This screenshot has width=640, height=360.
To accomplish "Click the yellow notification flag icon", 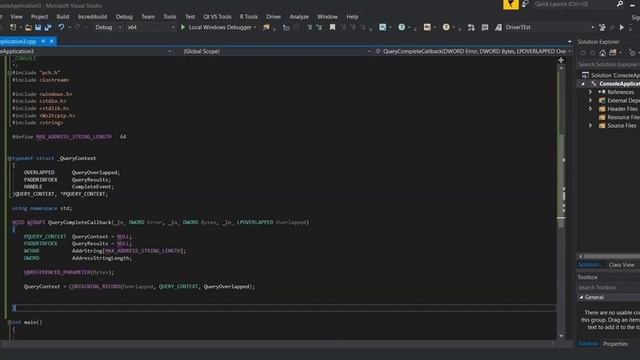I will 511,4.
